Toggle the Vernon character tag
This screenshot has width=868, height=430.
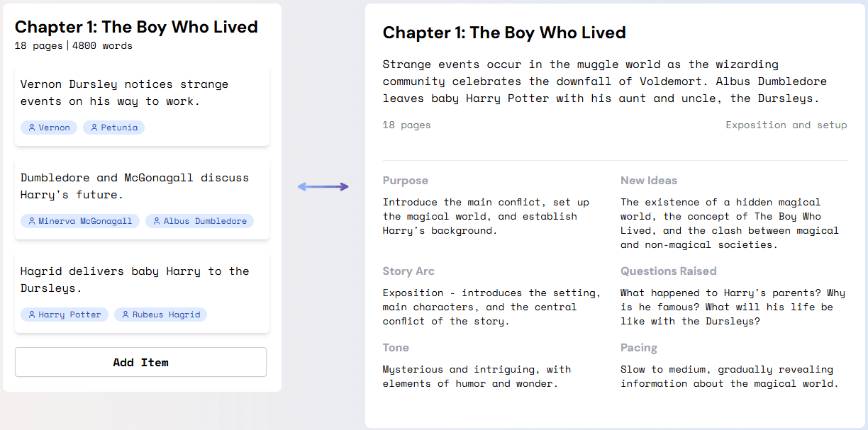(48, 128)
